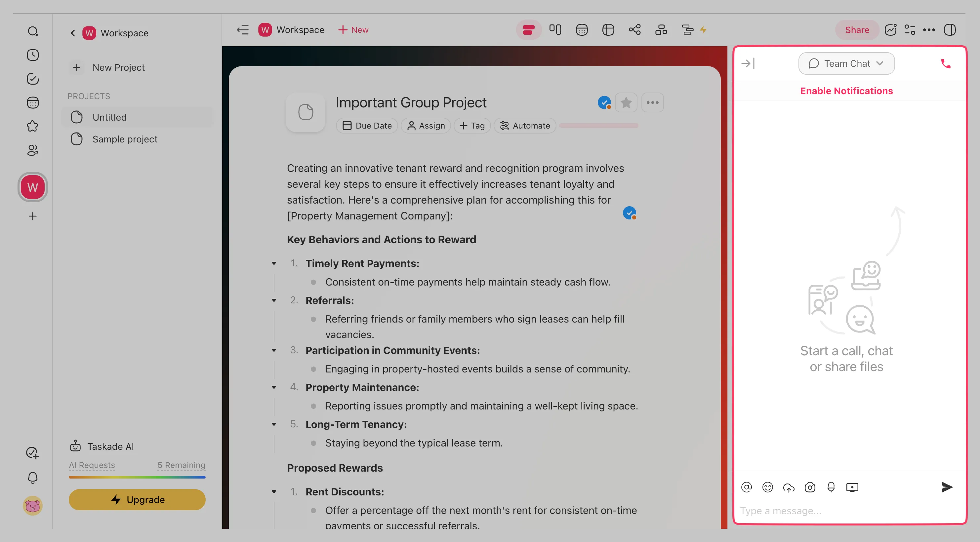Switch to the board view icon
Image resolution: width=980 pixels, height=542 pixels.
pyautogui.click(x=555, y=30)
